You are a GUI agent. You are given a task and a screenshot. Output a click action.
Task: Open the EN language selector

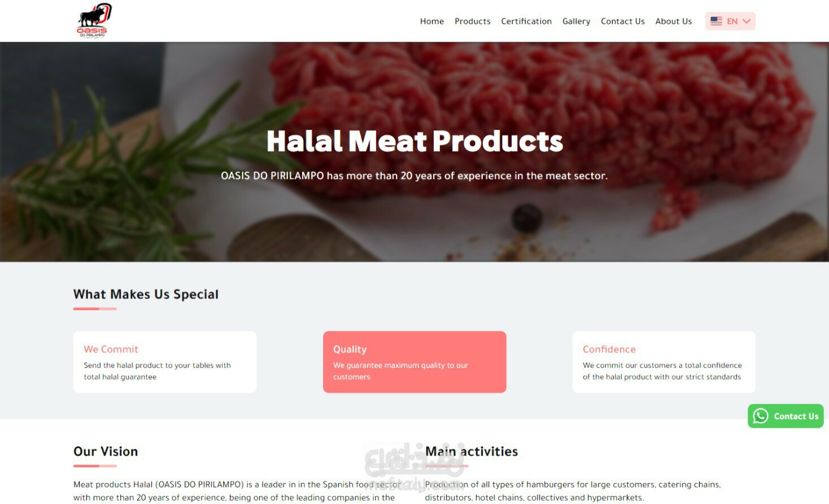point(730,21)
